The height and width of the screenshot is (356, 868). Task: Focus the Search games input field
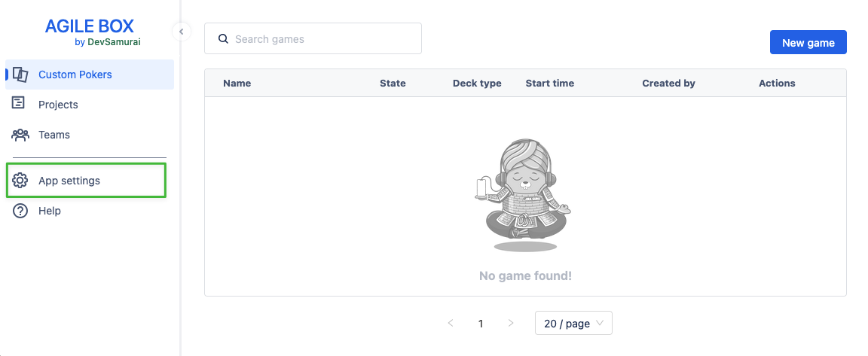click(x=324, y=39)
